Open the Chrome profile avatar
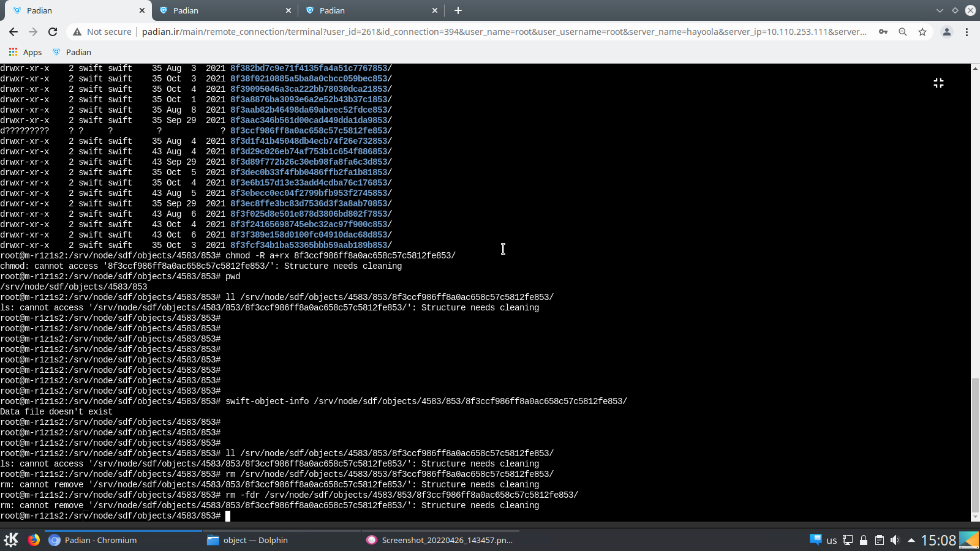 [946, 32]
